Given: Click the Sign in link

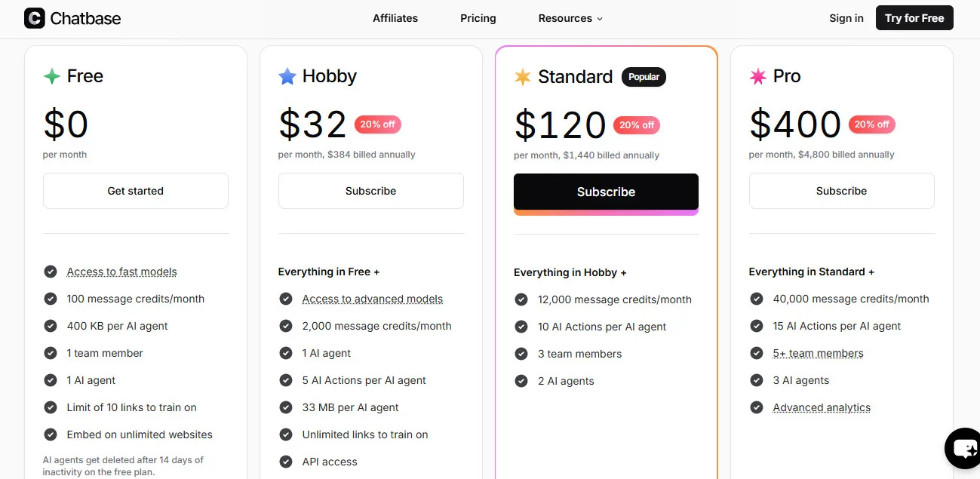Looking at the screenshot, I should coord(846,18).
